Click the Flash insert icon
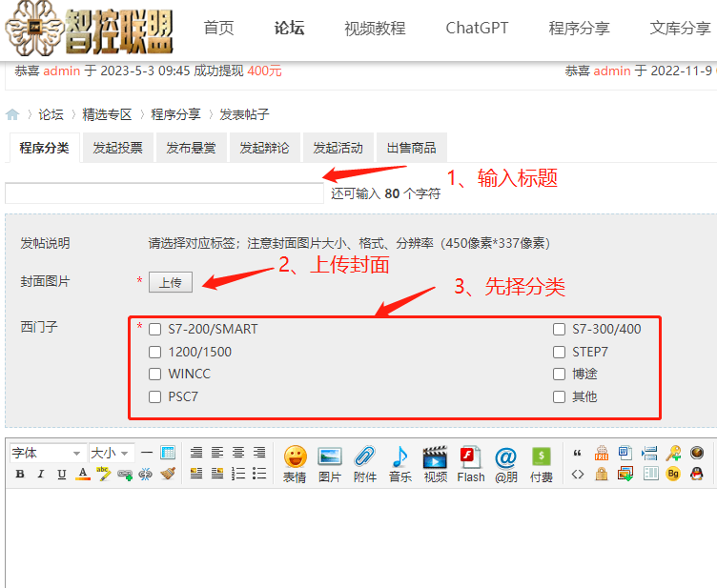 point(470,462)
